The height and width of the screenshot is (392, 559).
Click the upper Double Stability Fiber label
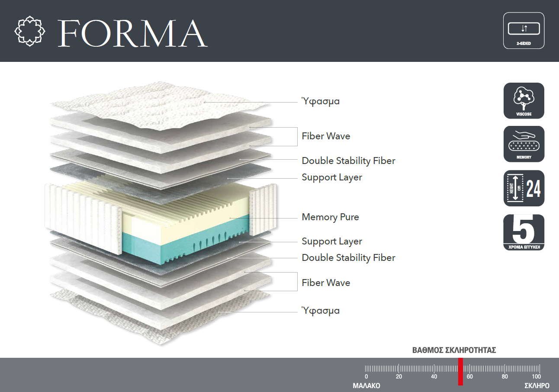point(348,161)
